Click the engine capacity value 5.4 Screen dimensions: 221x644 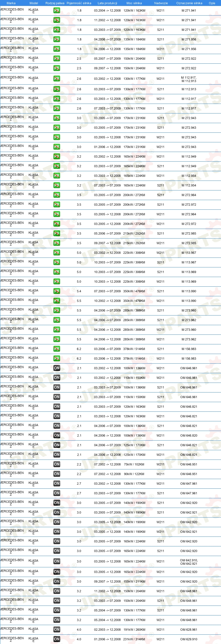point(79,291)
